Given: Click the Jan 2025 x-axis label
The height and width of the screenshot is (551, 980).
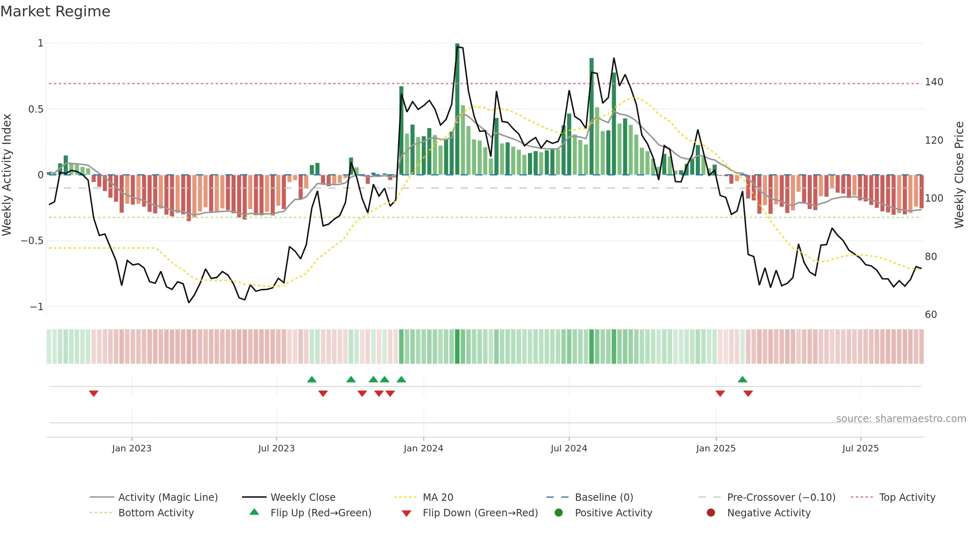Looking at the screenshot, I should [x=716, y=448].
